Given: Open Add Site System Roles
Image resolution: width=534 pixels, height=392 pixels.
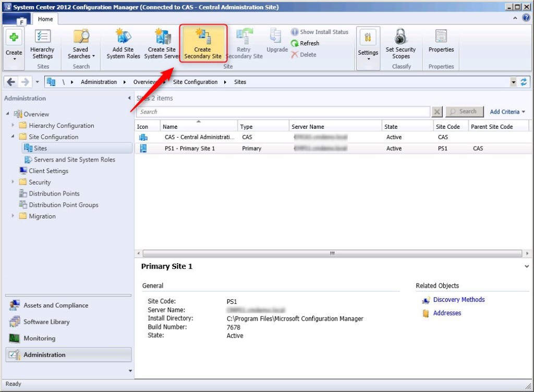Looking at the screenshot, I should [x=123, y=44].
